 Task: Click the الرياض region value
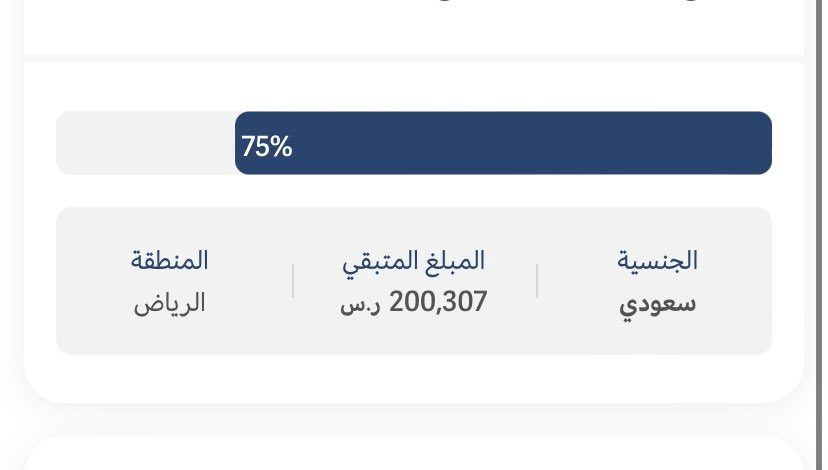[x=170, y=304]
